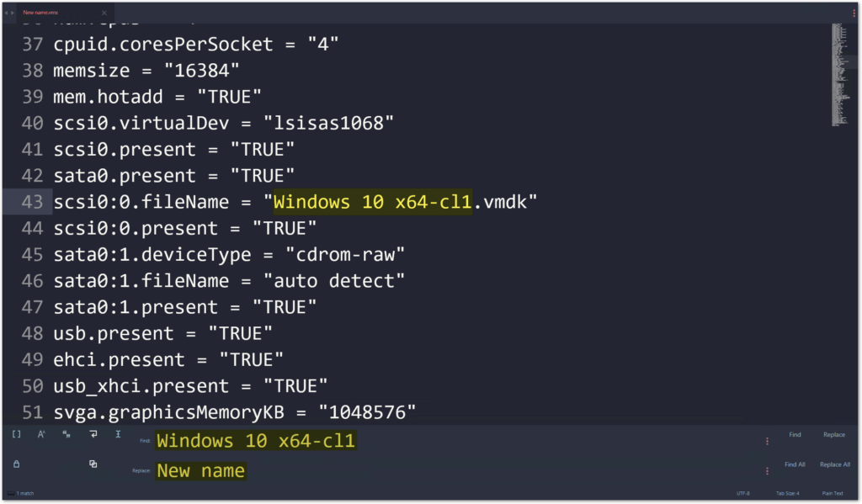Click the Find All button
This screenshot has width=862, height=504.
coord(795,464)
